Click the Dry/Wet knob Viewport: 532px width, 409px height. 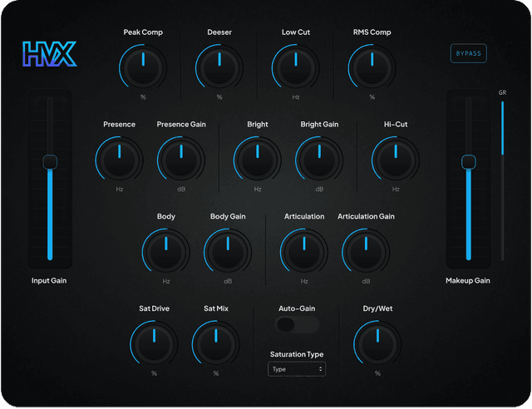[377, 344]
